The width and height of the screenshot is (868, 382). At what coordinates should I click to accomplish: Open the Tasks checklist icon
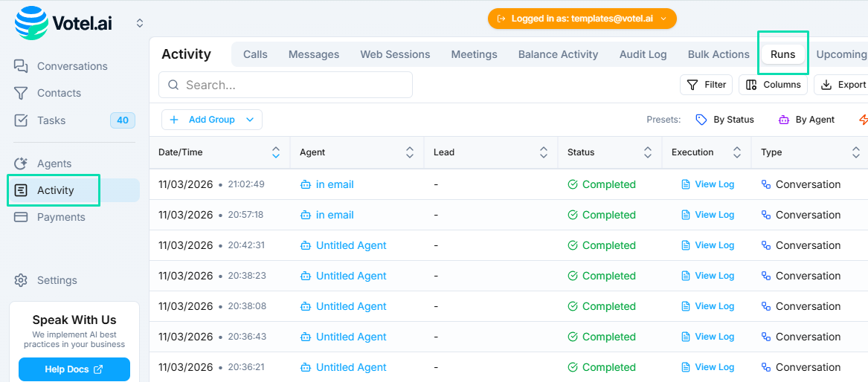point(22,120)
